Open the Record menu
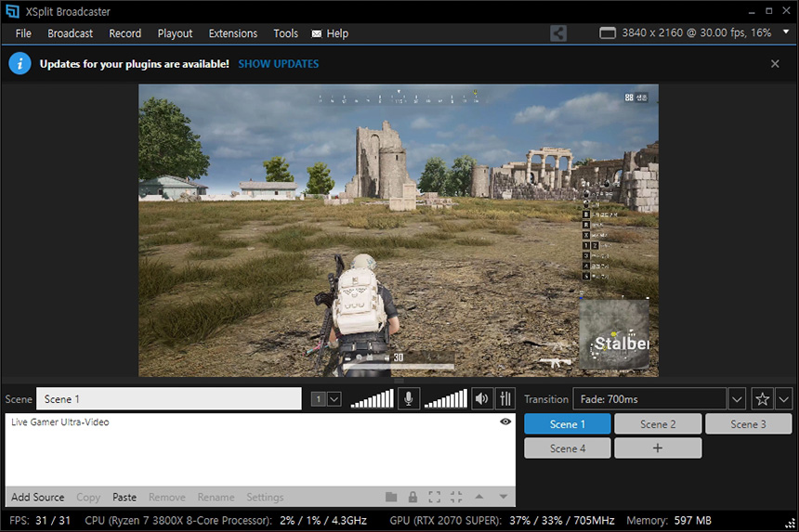The height and width of the screenshot is (532, 799). [x=124, y=33]
